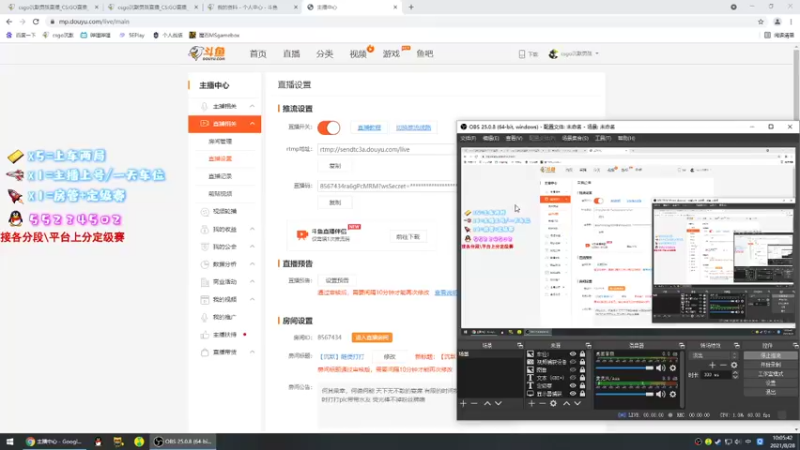Viewport: 800px width, 450px height.
Task: Toggle the 直播开关 live switch off
Action: (329, 128)
